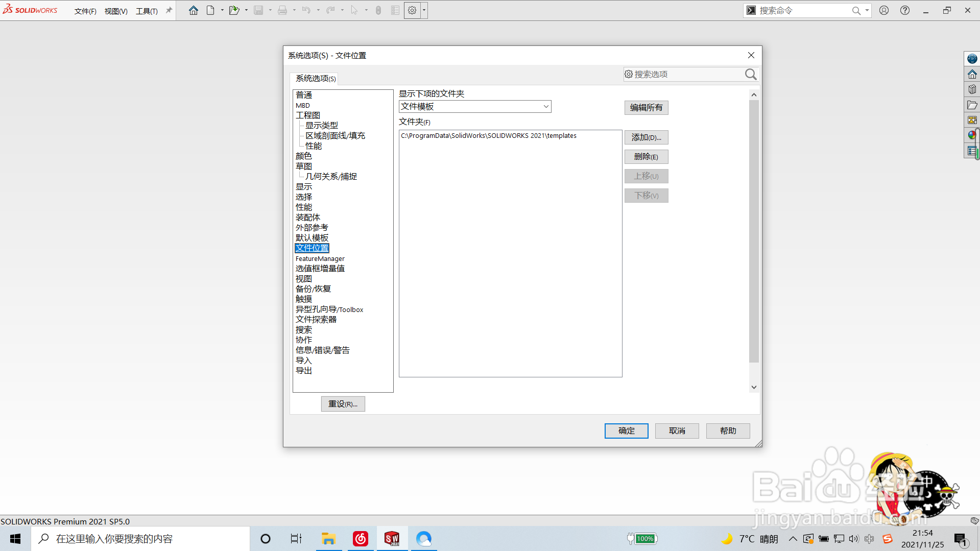Click the dialog vertical scrollbar thumb
This screenshot has height=551, width=980.
point(754,231)
